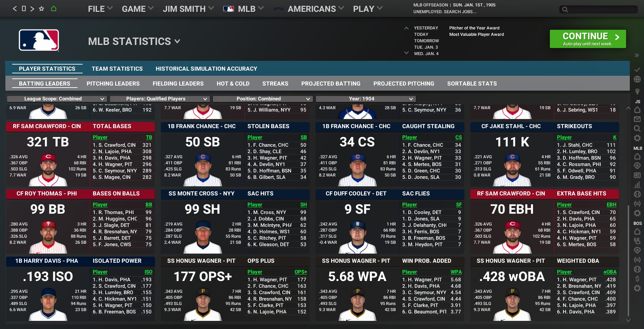Switch to the Team Statistics tab
The height and width of the screenshot is (329, 644).
point(117,69)
